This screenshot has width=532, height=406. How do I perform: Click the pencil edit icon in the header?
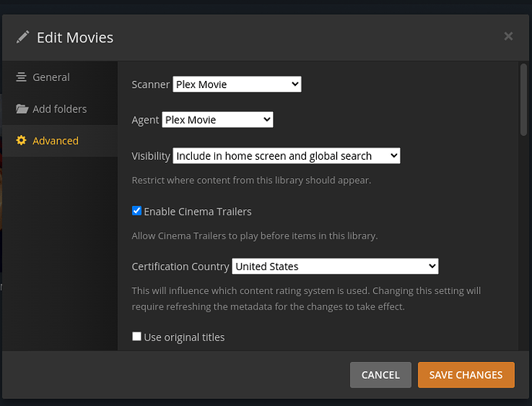pos(22,37)
